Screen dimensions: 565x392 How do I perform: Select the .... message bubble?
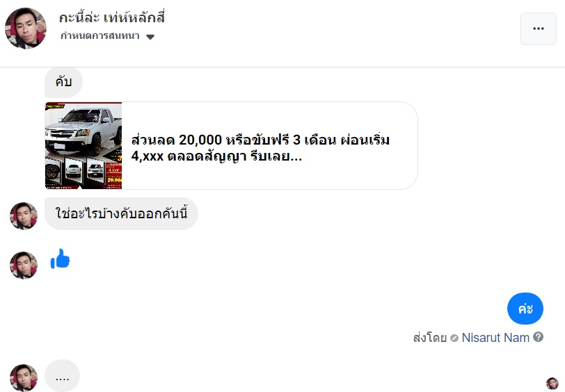coord(63,375)
